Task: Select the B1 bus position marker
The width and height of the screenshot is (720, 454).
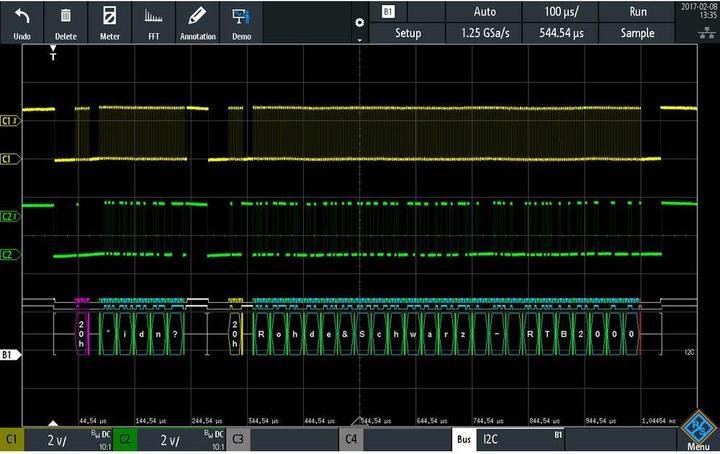Action: tap(10, 354)
